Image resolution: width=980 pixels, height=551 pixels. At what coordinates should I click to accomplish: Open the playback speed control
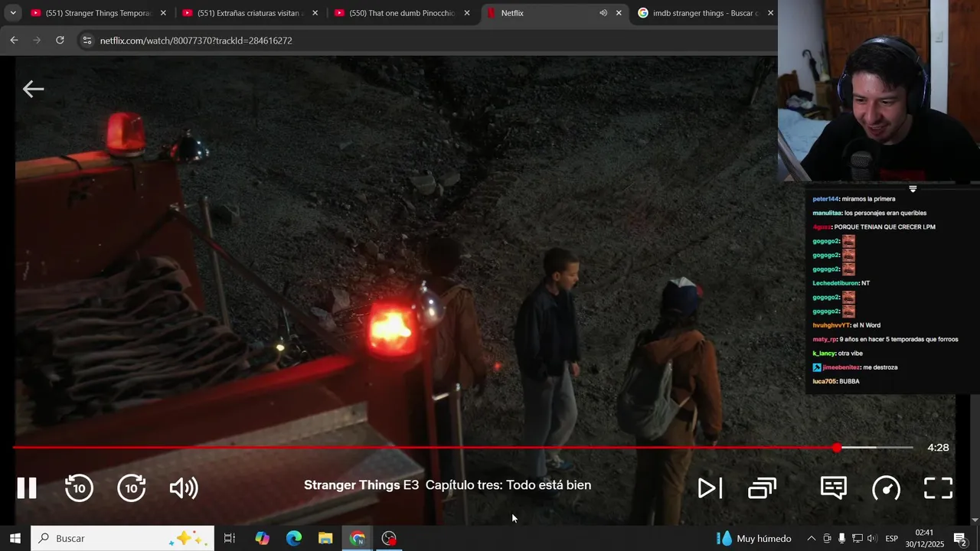[x=886, y=487]
